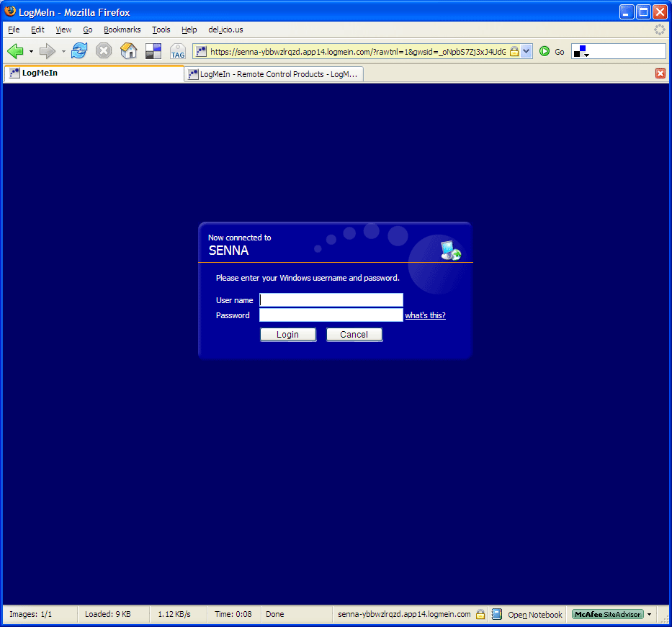
Task: Choose search engine from the search box icon
Action: click(581, 52)
